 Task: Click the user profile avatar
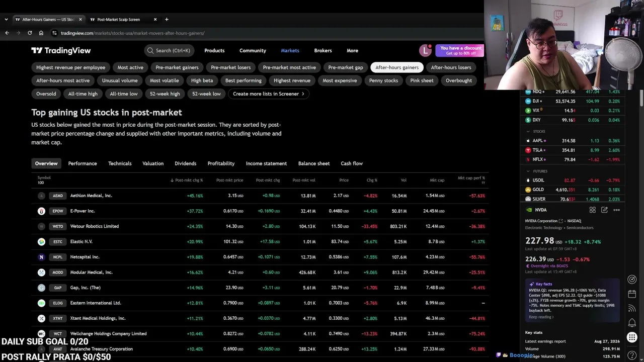pos(426,50)
